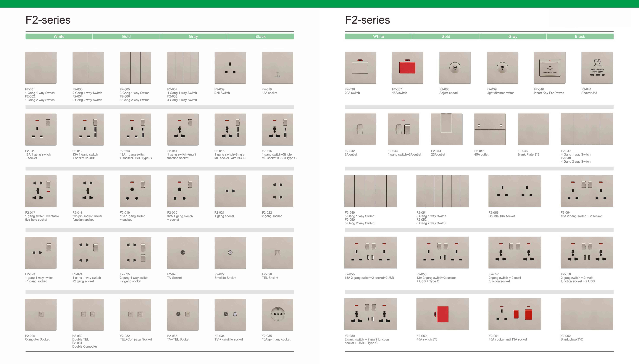Select the 'Double Computer' label

click(85, 346)
